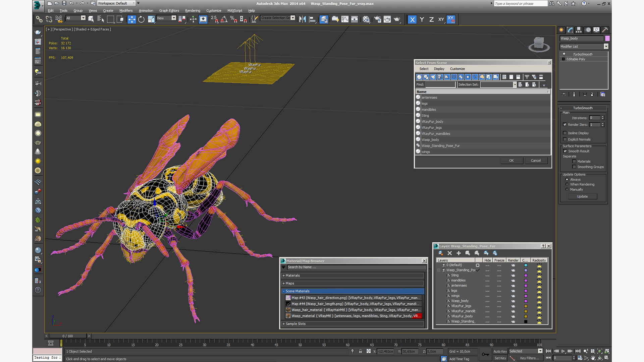Toggle Render Iters checkbox
Screen dimensions: 644x362
[x=565, y=125]
